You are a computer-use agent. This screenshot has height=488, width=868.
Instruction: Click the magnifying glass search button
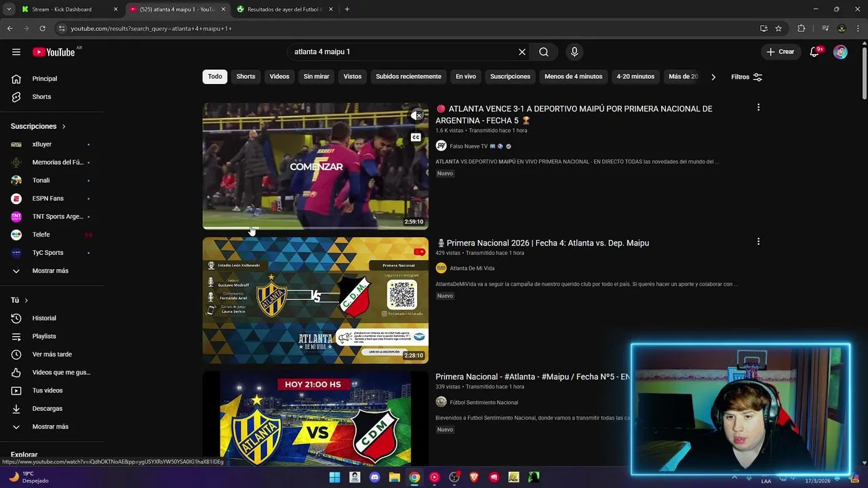[x=544, y=52]
